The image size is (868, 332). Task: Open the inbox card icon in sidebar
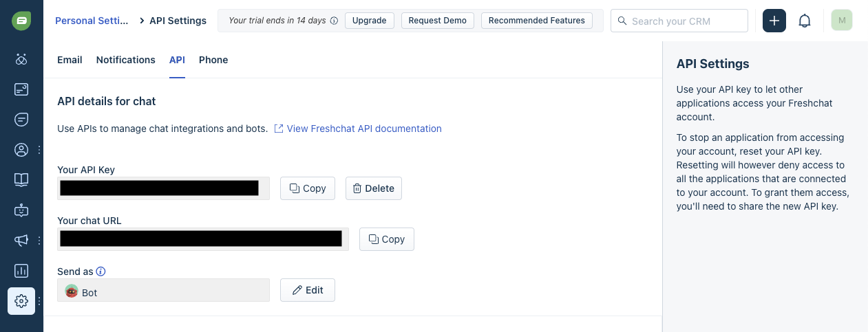tap(21, 89)
